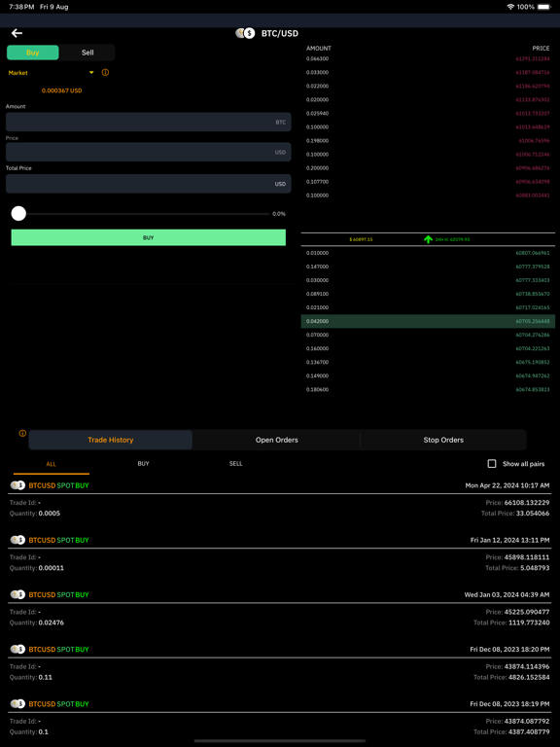560x747 pixels.
Task: Click the PRICE column header
Action: 541,48
